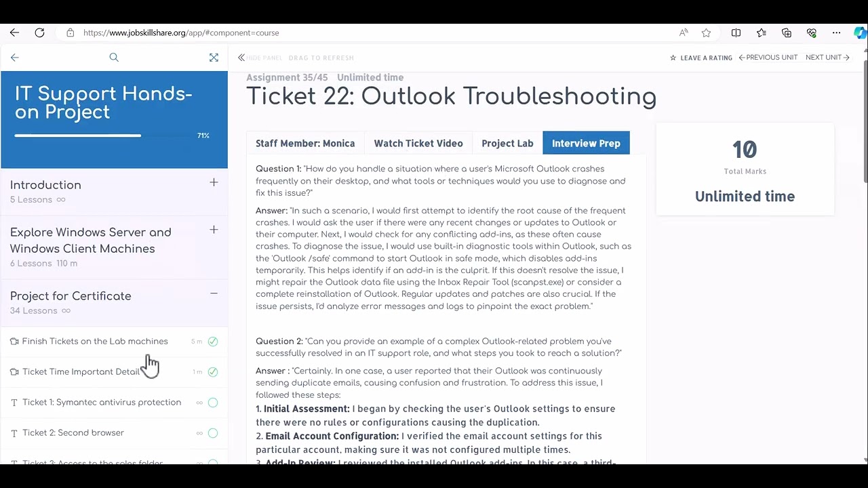
Task: Click the Question 1 text paragraph
Action: click(x=441, y=181)
